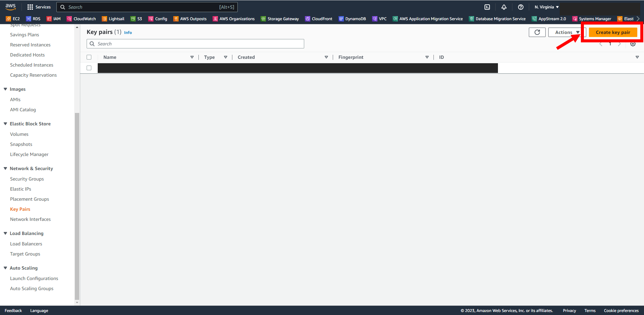The width and height of the screenshot is (644, 315).
Task: Open Cookie preferences in footer
Action: pyautogui.click(x=621, y=311)
